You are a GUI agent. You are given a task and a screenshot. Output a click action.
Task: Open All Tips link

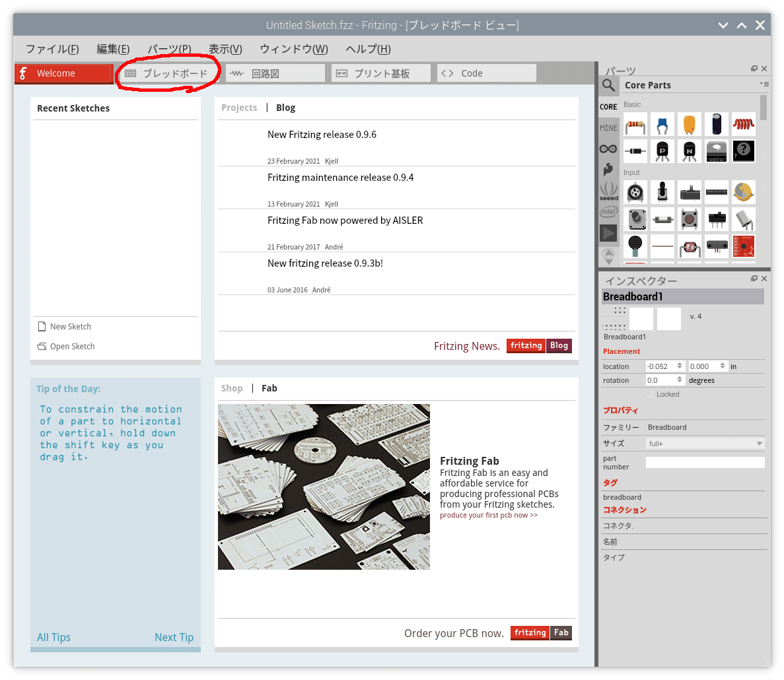click(53, 638)
